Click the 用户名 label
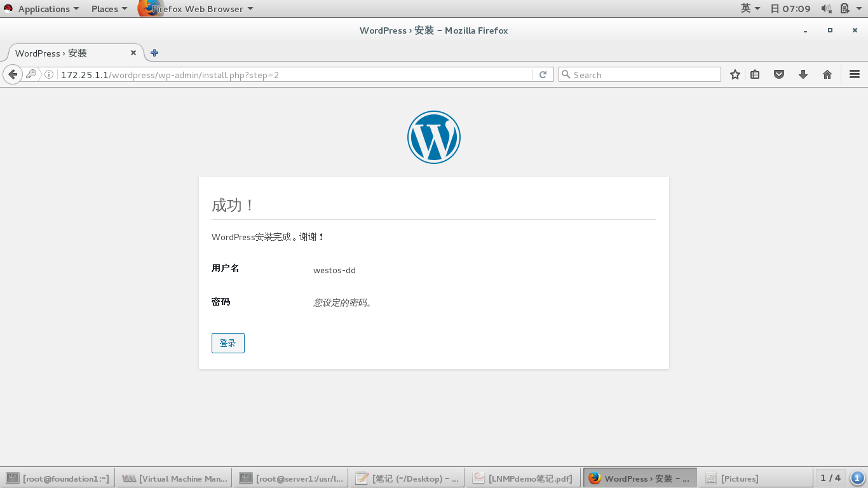868x488 pixels. 226,268
